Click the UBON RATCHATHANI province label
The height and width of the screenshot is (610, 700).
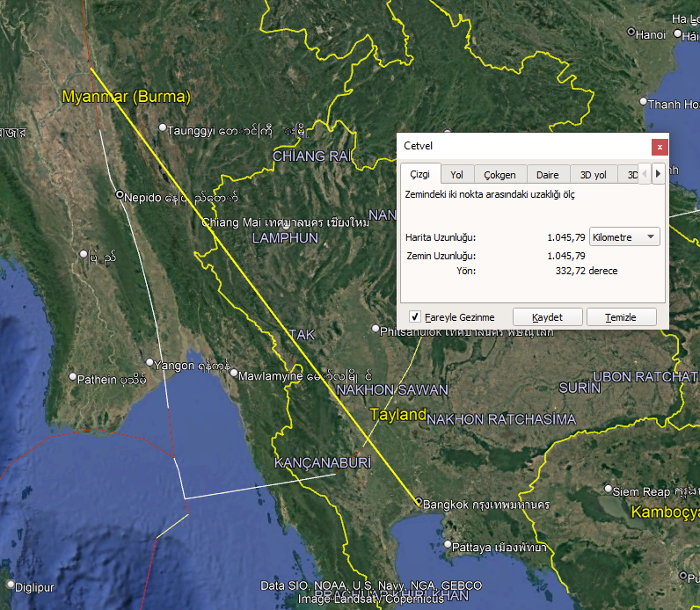[646, 376]
